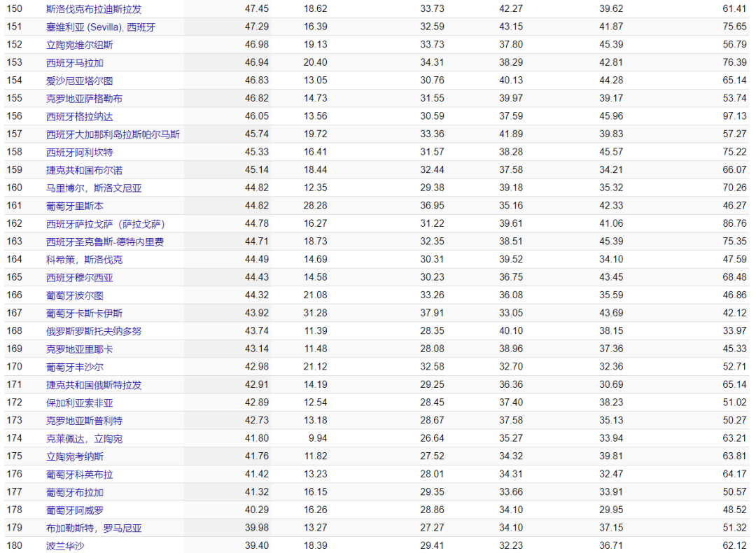Select value 40.13 in the 爱沙尼亚塔尔图 row
Image resolution: width=756 pixels, height=553 pixels.
click(511, 80)
